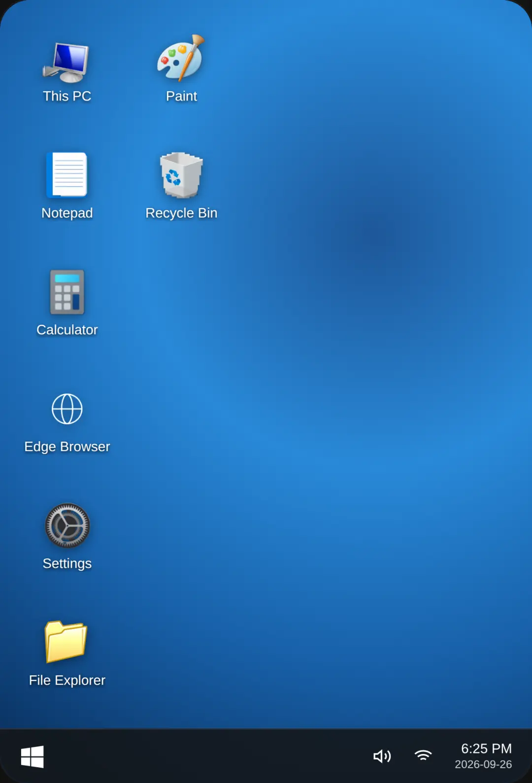Launch the Paint palette icon
This screenshot has width=532, height=783.
pyautogui.click(x=181, y=58)
